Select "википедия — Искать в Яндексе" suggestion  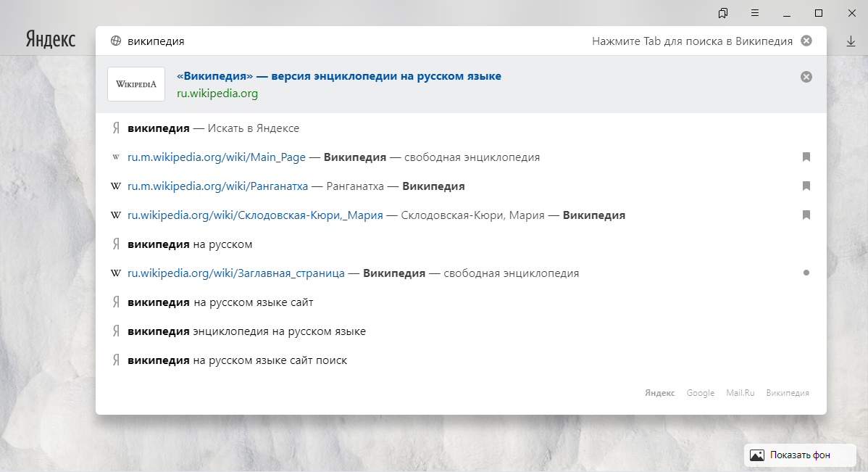[x=461, y=128]
